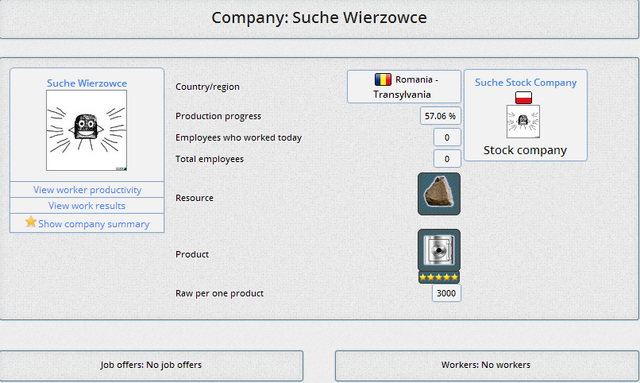Click the Raw per one product 3000 value
Viewport: 640px width, 383px height.
pyautogui.click(x=447, y=293)
